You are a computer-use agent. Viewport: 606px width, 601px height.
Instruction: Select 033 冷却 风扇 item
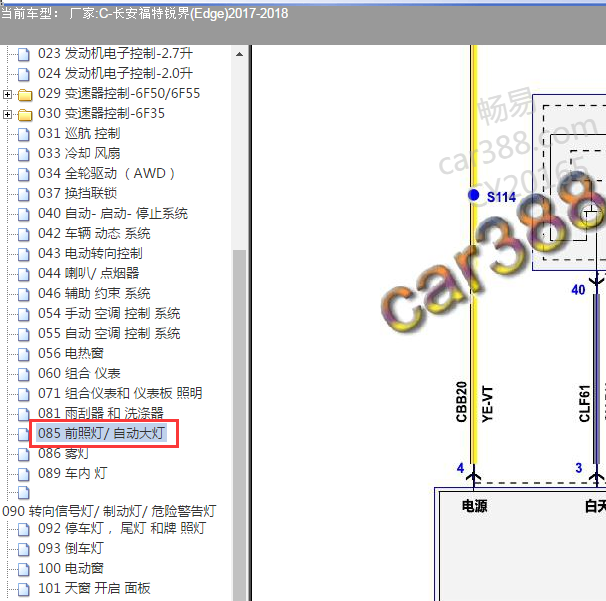(79, 153)
